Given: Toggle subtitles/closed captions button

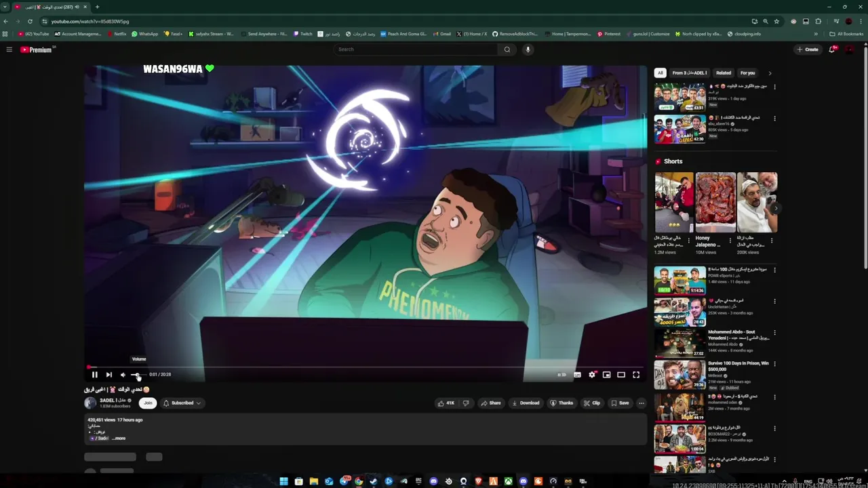Looking at the screenshot, I should click(577, 374).
